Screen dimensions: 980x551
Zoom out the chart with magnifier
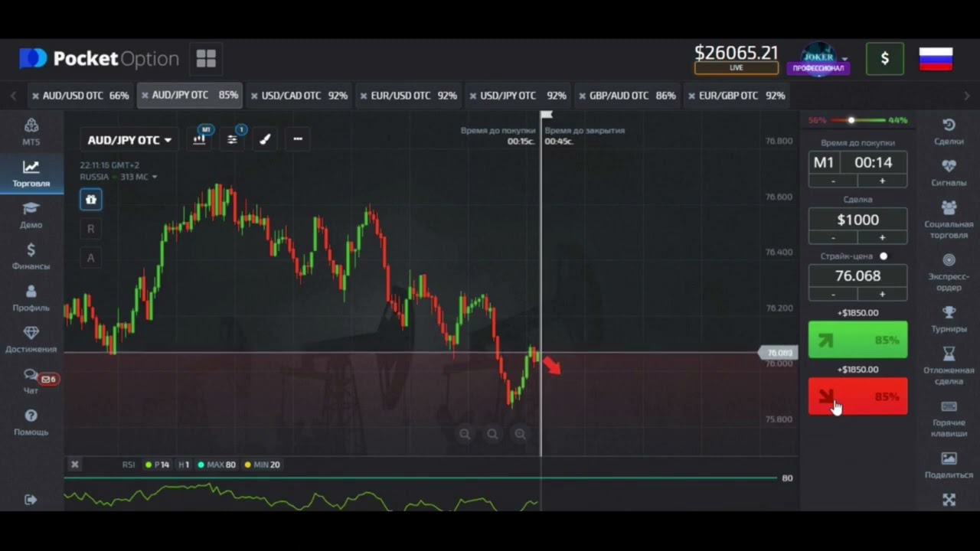pyautogui.click(x=465, y=435)
